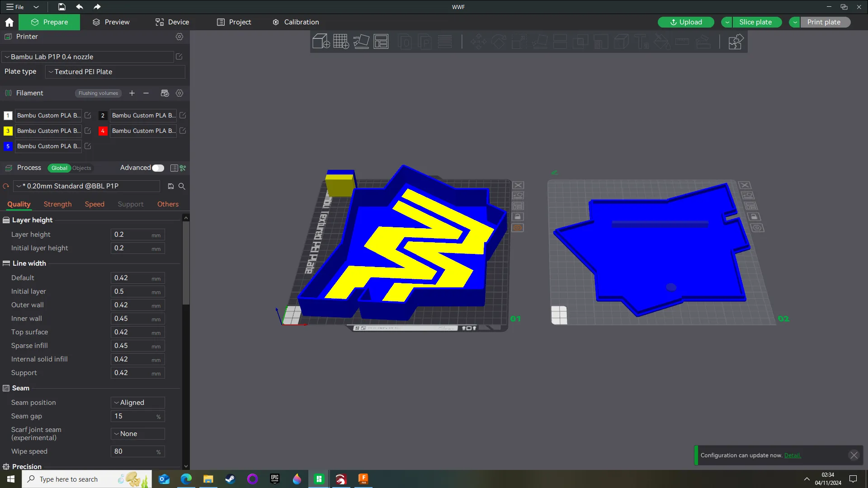The height and width of the screenshot is (488, 868).
Task: Save the project with the disk icon
Action: click(62, 7)
